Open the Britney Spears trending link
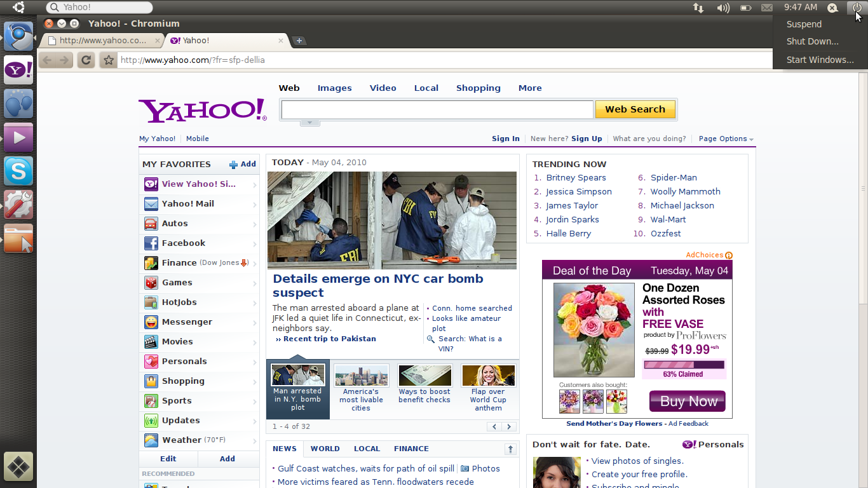Viewport: 868px width, 488px height. 576,178
